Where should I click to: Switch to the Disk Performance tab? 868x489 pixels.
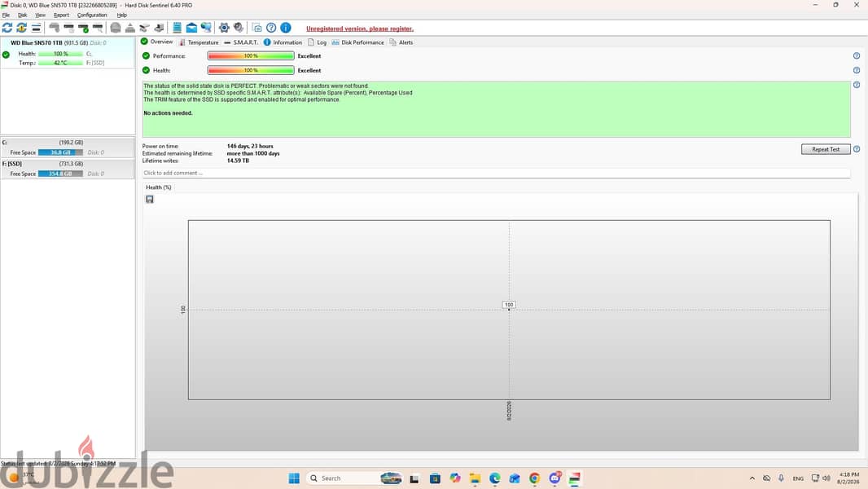(357, 42)
